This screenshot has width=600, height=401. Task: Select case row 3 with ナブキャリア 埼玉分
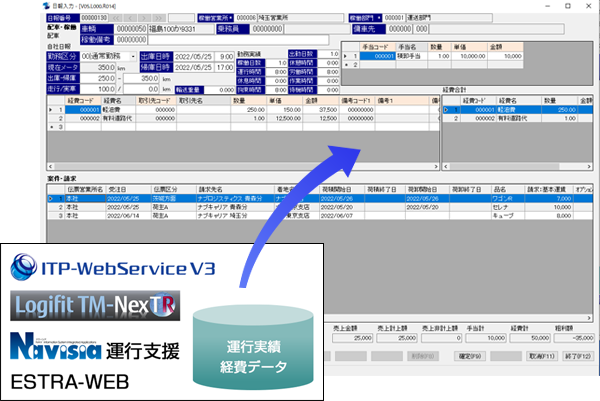coord(320,216)
